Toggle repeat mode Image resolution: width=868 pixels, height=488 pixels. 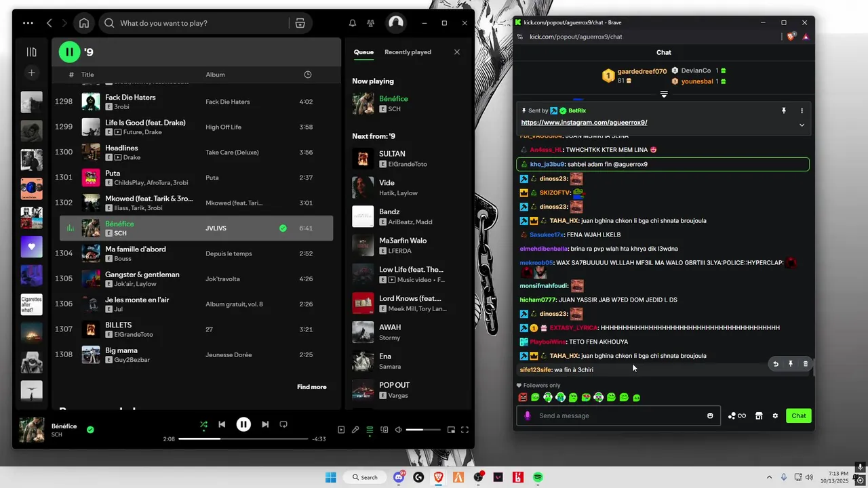coord(283,424)
